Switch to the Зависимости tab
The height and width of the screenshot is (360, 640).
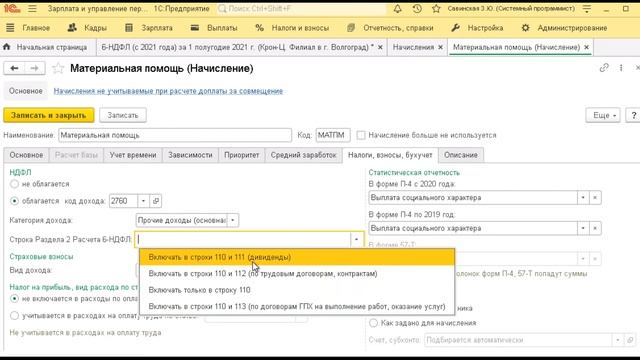[x=190, y=155]
